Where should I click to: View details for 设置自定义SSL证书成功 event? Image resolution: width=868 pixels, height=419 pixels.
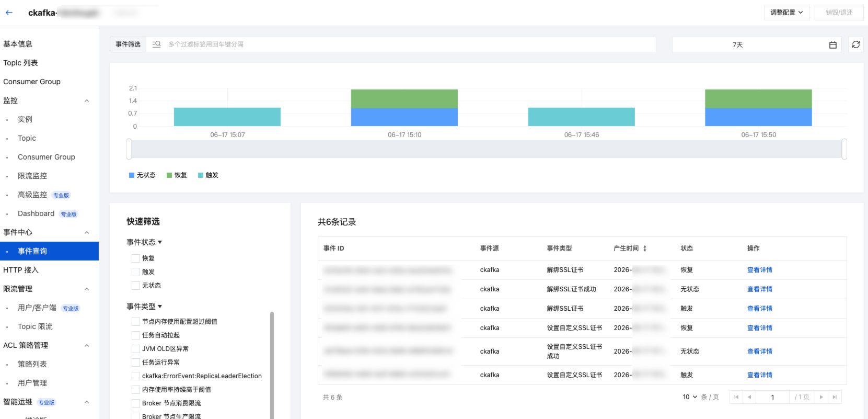[760, 352]
